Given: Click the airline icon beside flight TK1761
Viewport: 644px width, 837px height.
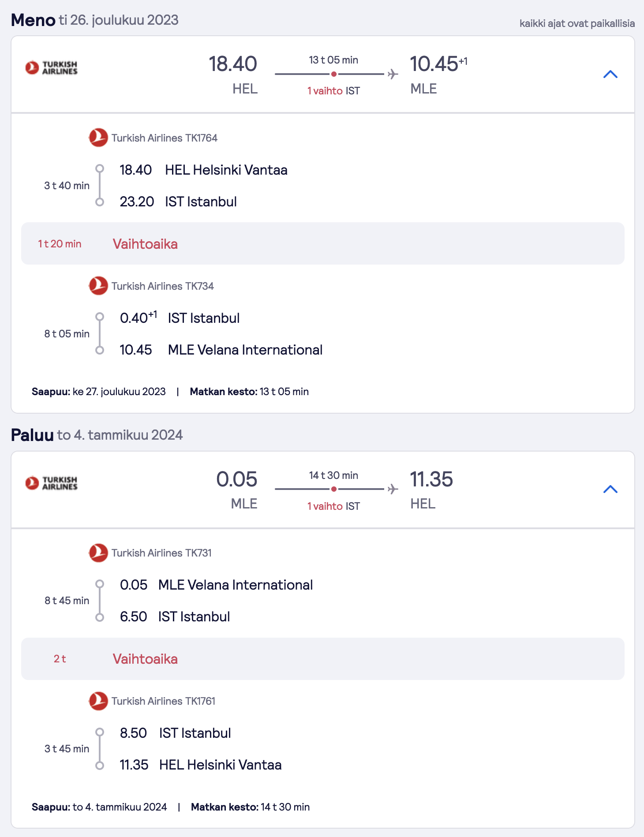Looking at the screenshot, I should click(98, 701).
